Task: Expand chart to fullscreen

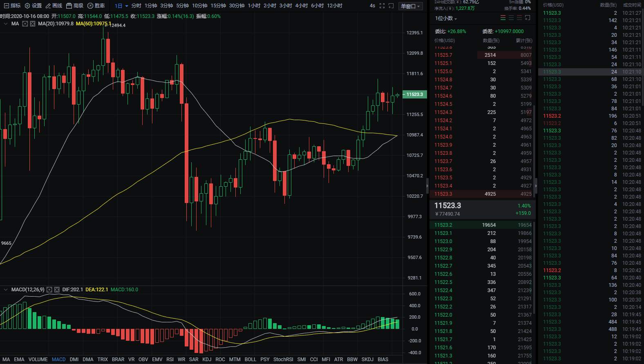Action: coord(382,6)
